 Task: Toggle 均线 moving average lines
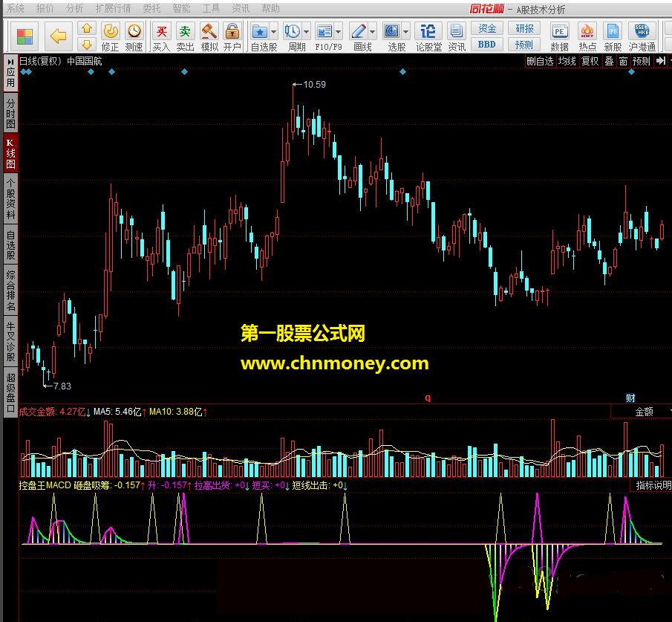[567, 61]
